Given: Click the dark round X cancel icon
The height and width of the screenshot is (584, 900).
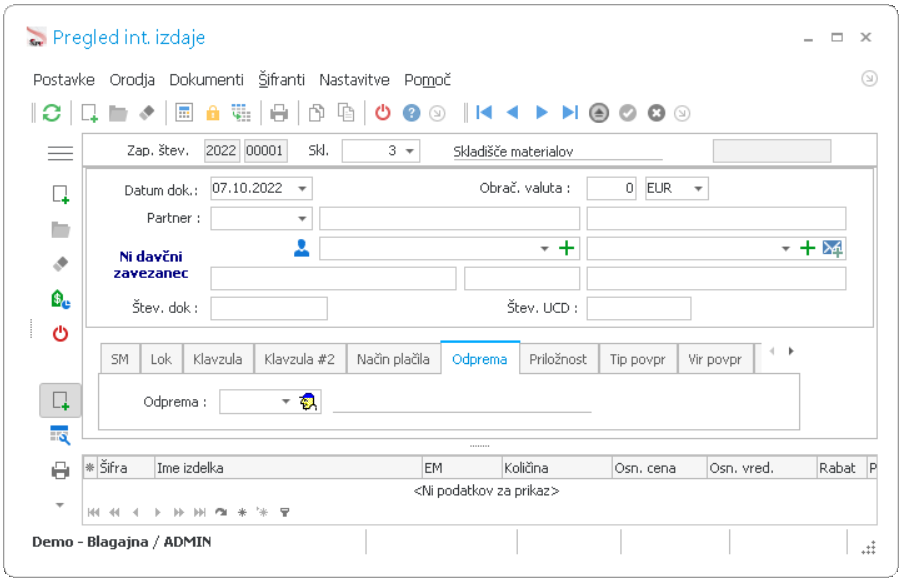Looking at the screenshot, I should pos(656,113).
